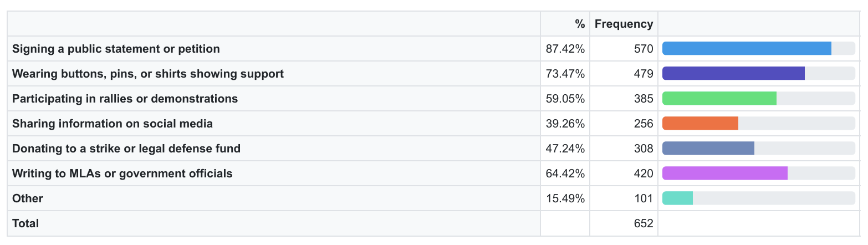Select 'Wearing buttons, pins, or shirts' label
The image size is (868, 245).
pos(148,74)
